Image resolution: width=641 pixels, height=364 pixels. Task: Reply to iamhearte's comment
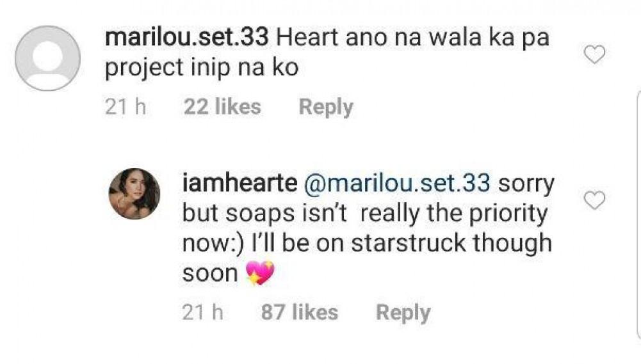pyautogui.click(x=403, y=313)
